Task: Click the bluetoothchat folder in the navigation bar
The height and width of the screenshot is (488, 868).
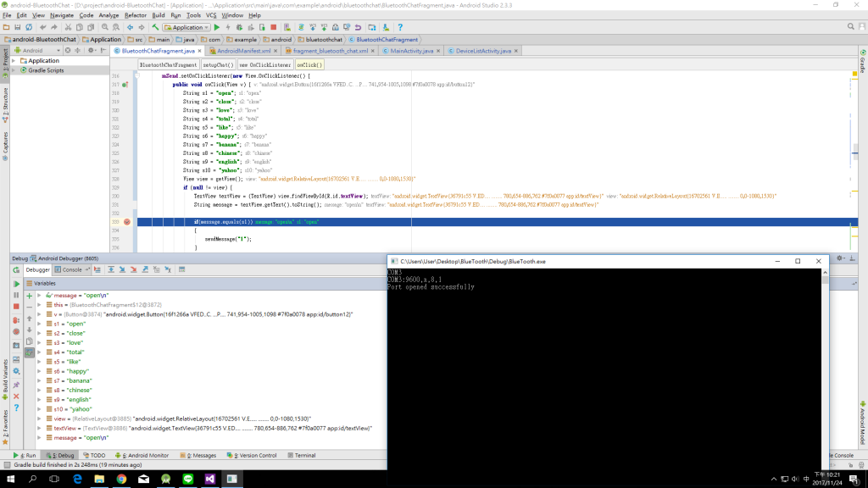Action: coord(320,40)
